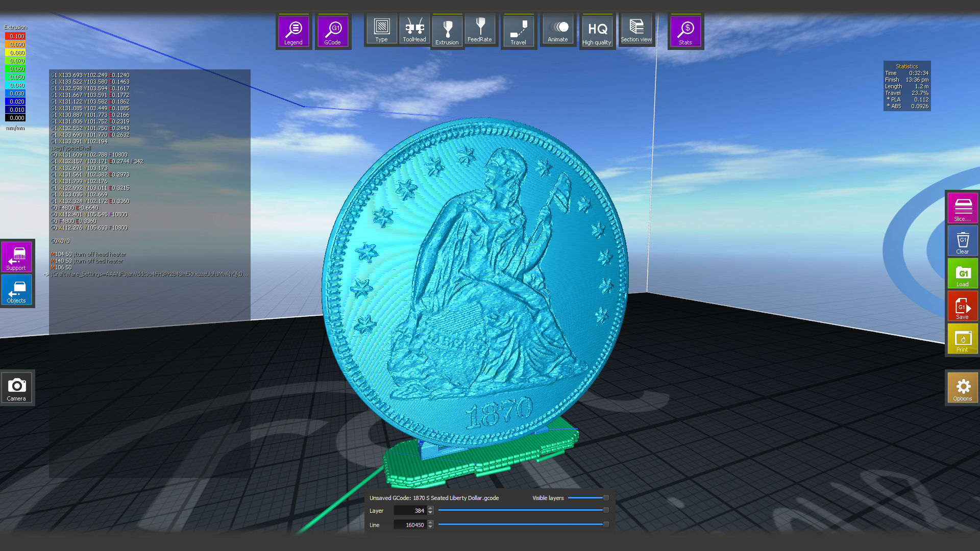
Task: Enable High quality rendering
Action: click(x=597, y=32)
